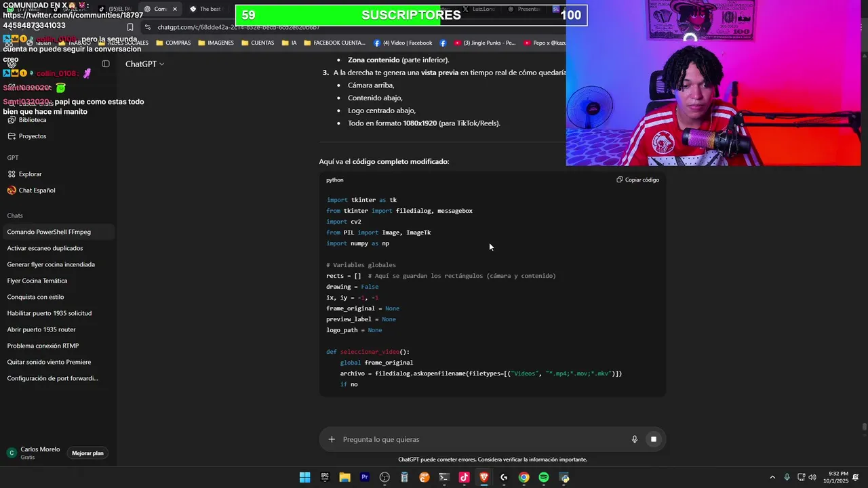Open the IA bookmark folder
The width and height of the screenshot is (868, 488).
[x=288, y=43]
